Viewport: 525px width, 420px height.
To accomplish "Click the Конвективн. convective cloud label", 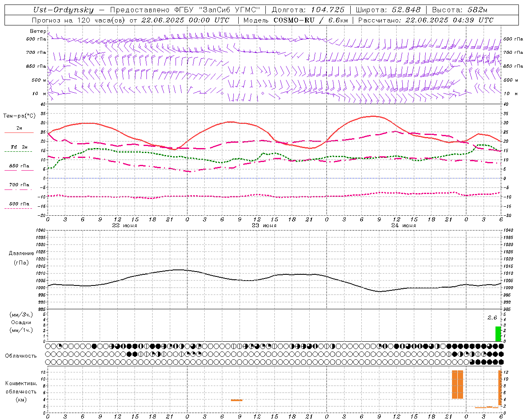I will pyautogui.click(x=21, y=384).
